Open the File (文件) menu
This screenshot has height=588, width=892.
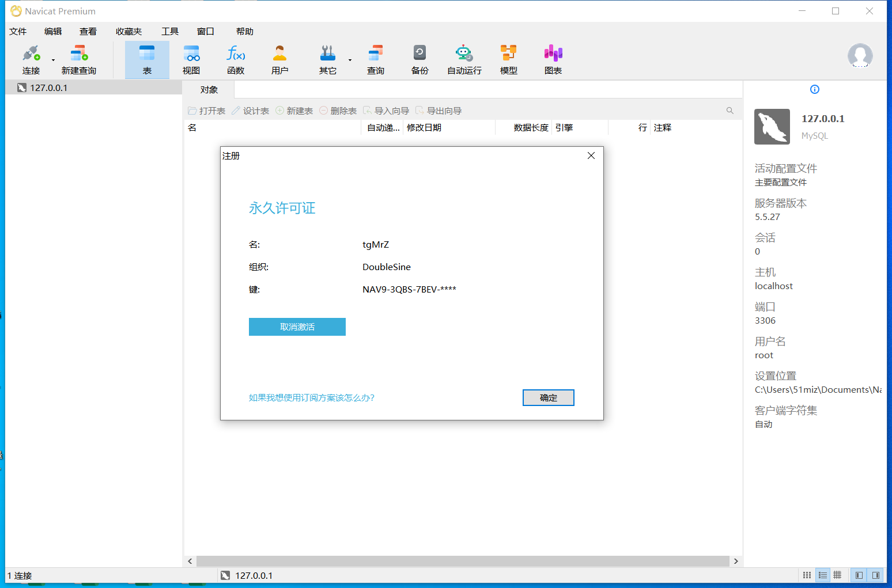[18, 32]
